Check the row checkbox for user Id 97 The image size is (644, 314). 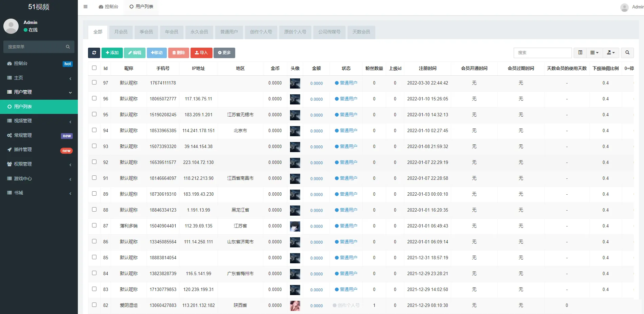94,82
